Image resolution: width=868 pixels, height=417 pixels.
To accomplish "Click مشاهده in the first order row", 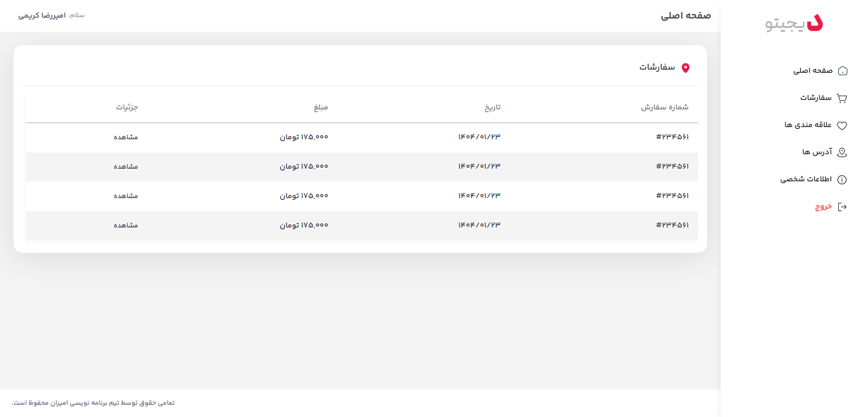I will [126, 137].
